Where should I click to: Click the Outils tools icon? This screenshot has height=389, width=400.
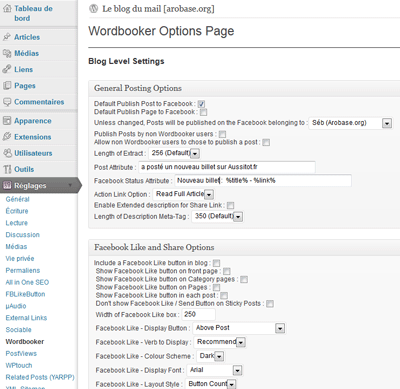point(7,169)
